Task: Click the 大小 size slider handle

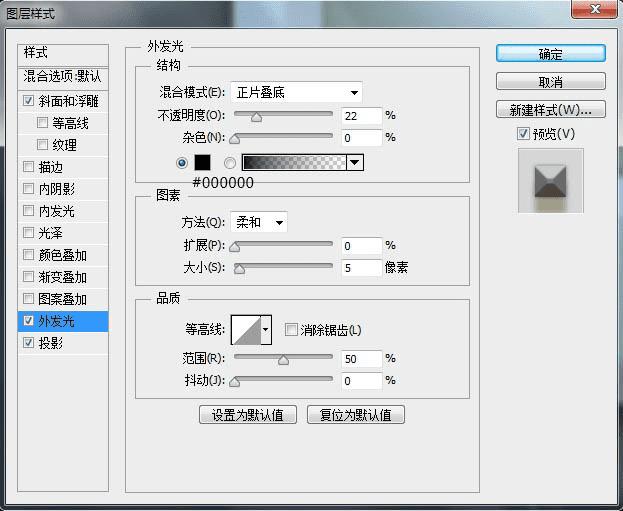Action: click(239, 269)
